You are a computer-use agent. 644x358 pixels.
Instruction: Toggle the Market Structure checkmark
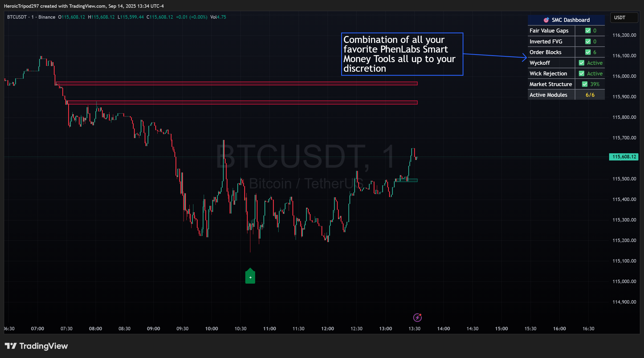point(585,84)
